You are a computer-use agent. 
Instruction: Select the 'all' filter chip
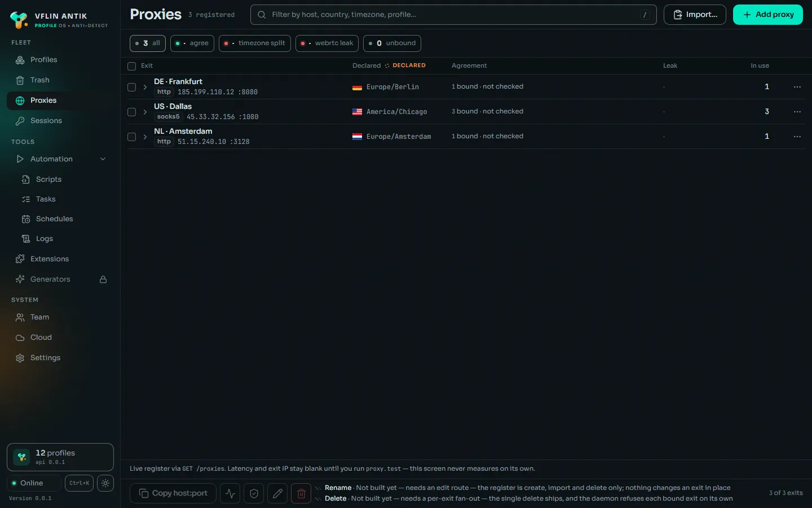pos(148,43)
